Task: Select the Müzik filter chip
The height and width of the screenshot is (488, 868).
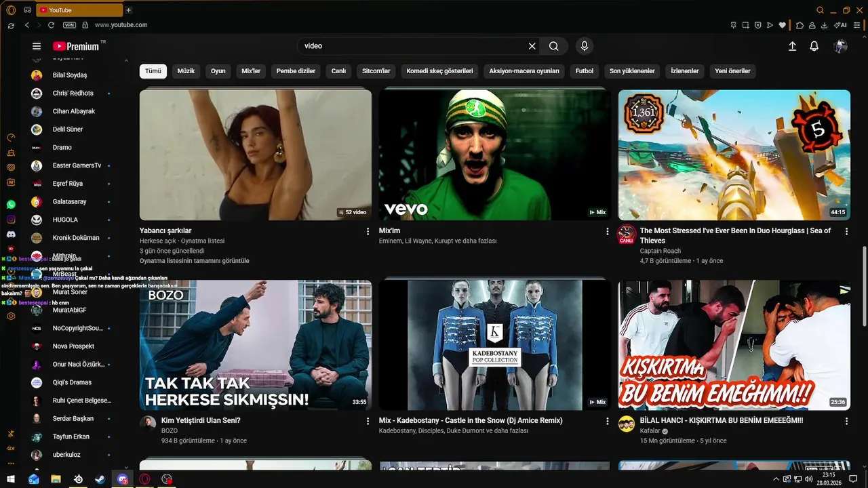Action: point(186,70)
